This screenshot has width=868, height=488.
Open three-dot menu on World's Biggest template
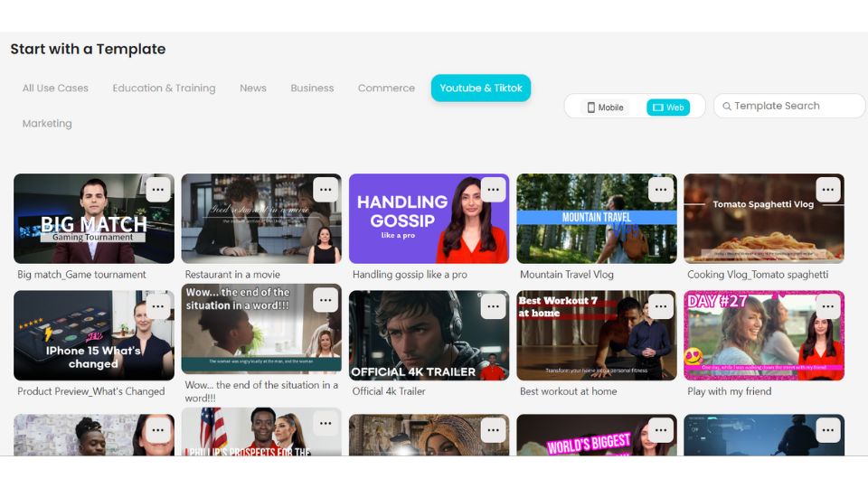pos(661,430)
